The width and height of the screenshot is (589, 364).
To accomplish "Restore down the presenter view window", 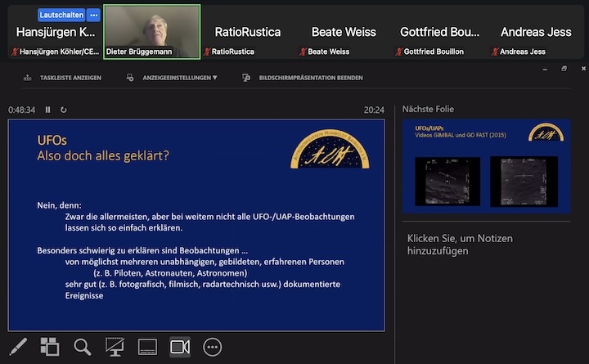I will tap(564, 69).
